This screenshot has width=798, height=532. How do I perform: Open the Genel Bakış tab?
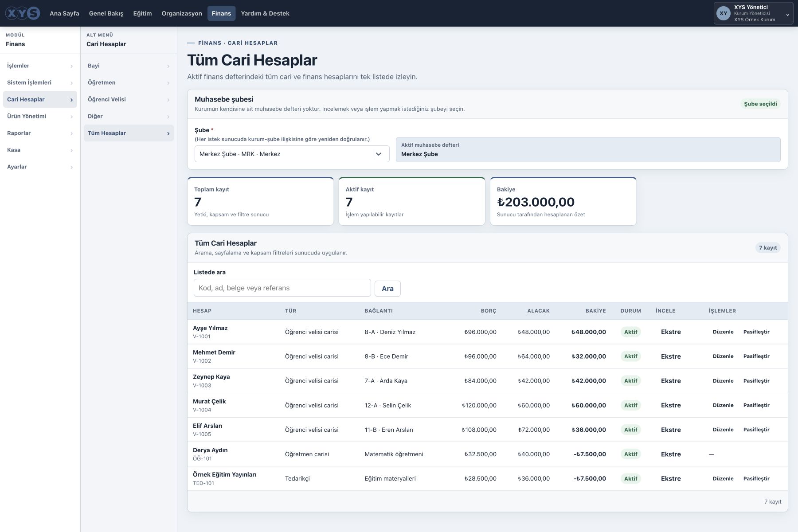[x=106, y=13]
